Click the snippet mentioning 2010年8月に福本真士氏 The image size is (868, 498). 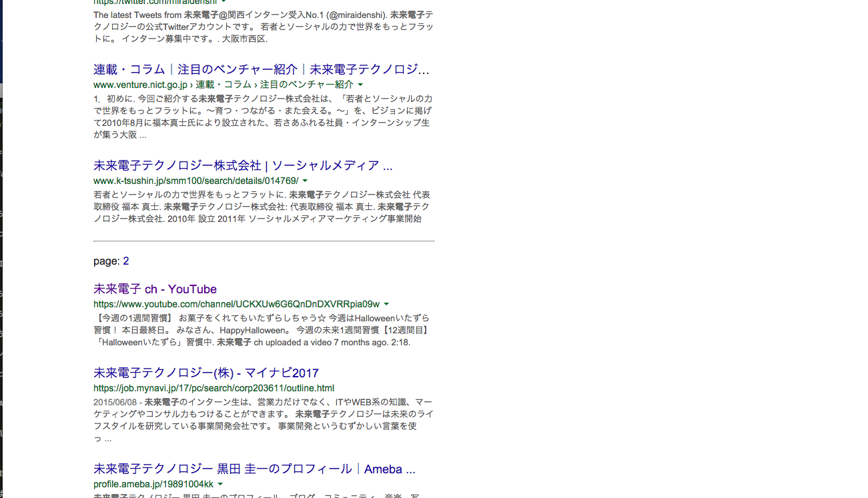pyautogui.click(x=263, y=117)
